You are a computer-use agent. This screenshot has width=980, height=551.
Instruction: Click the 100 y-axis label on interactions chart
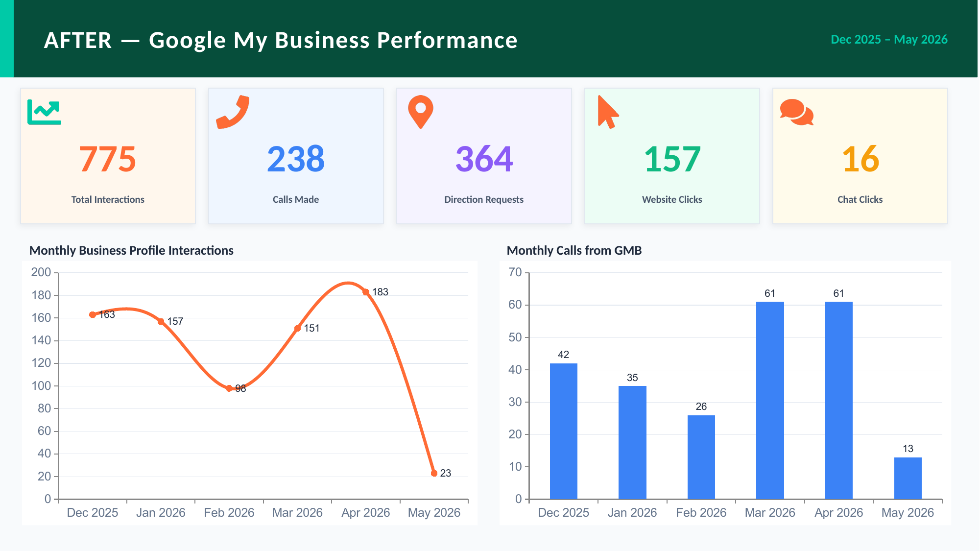(41, 385)
